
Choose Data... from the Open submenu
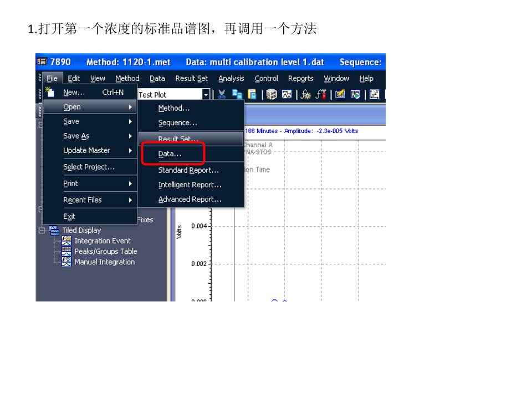170,154
